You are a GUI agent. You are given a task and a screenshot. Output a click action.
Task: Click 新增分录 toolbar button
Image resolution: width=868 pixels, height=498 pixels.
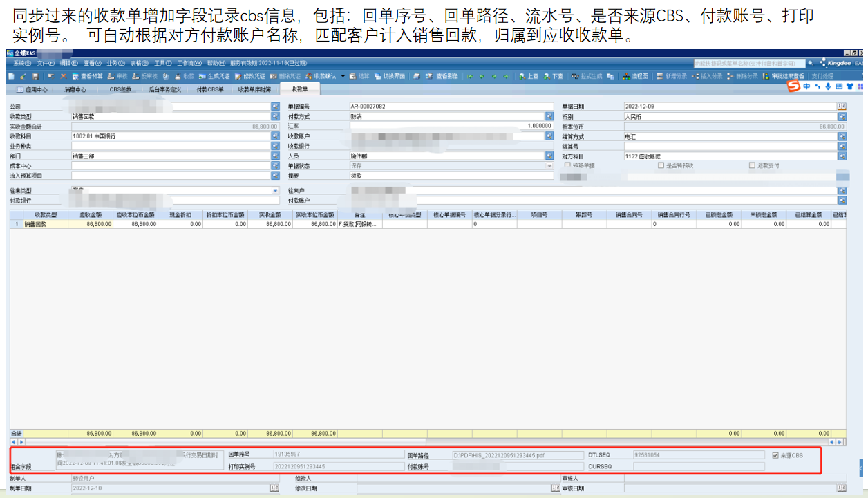(x=671, y=75)
